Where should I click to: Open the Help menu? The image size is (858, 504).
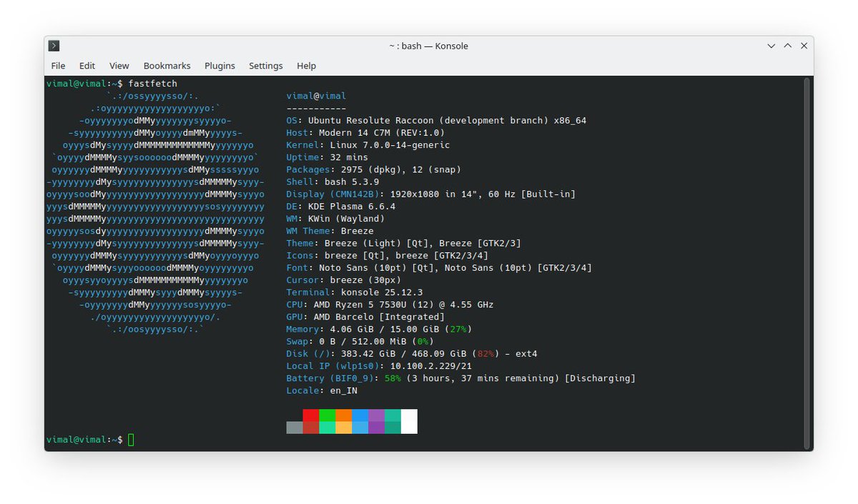pyautogui.click(x=306, y=66)
